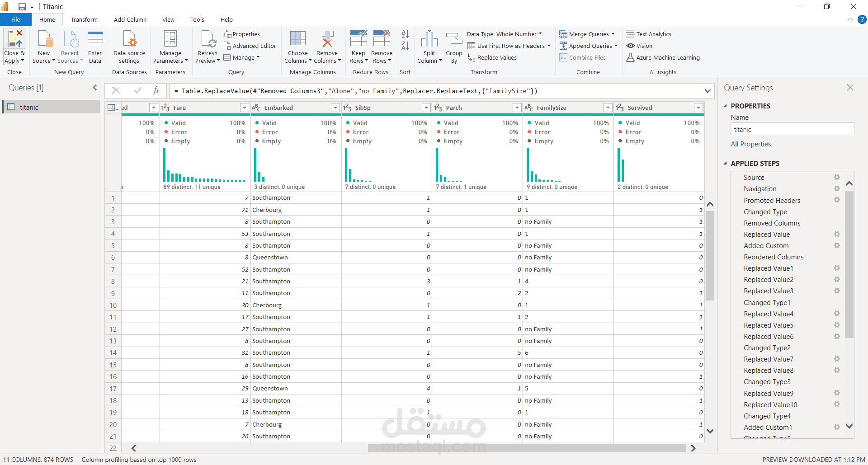Click the All Properties link
Viewport: 868px width, 465px height.
(751, 144)
